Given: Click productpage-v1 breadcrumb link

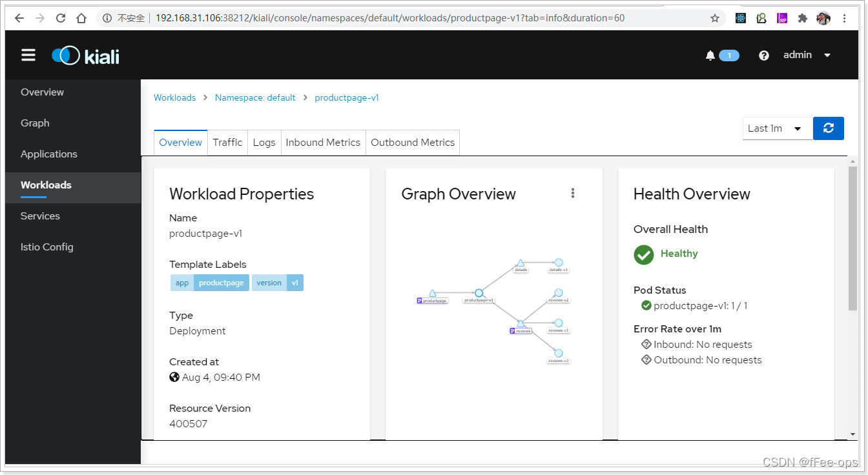Looking at the screenshot, I should tap(347, 98).
